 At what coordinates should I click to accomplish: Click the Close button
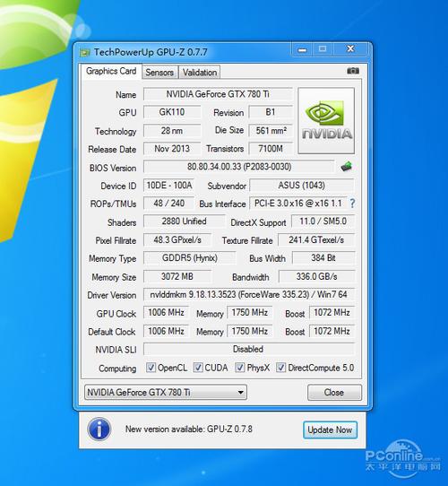point(334,393)
